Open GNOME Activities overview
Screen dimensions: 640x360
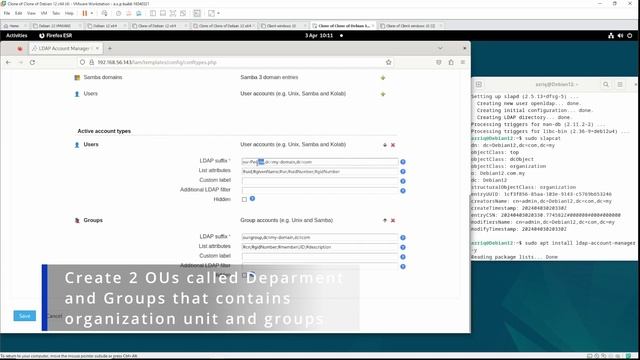tap(17, 36)
